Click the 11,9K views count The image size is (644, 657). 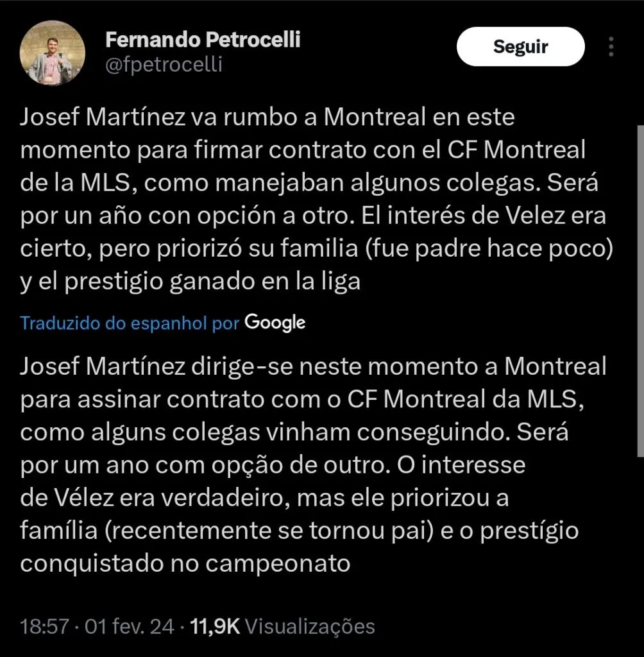coord(214,626)
